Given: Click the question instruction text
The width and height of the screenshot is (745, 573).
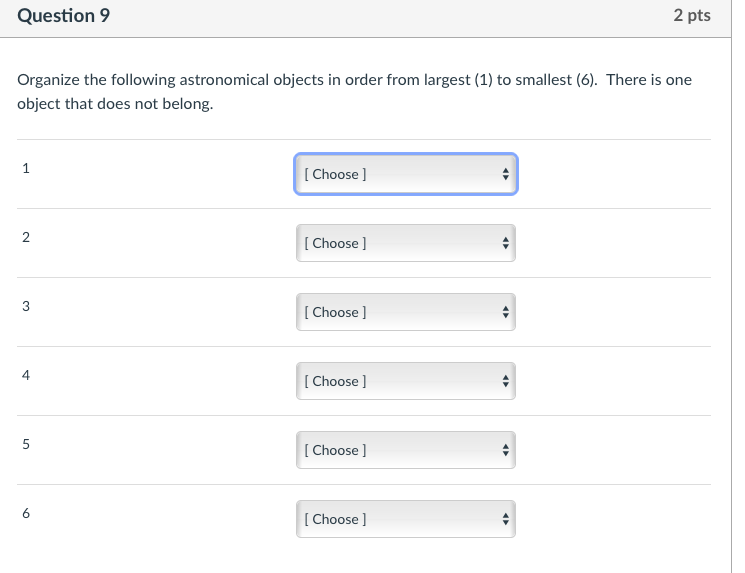Looking at the screenshot, I should click(354, 91).
